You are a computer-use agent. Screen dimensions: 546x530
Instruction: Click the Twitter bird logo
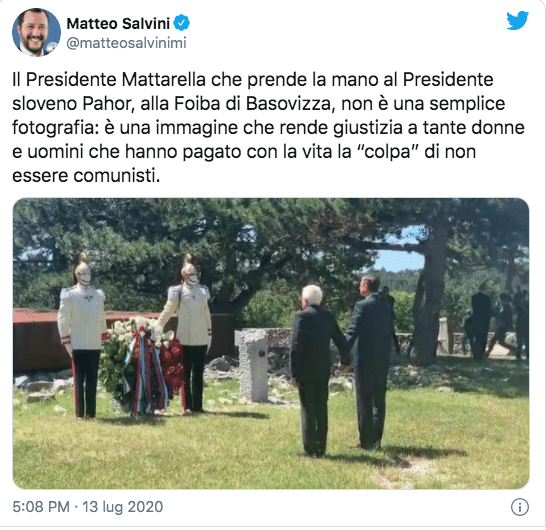(x=517, y=21)
